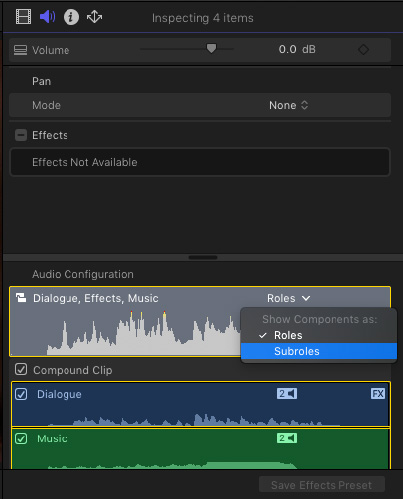Click the Effects Not Available text

click(85, 162)
